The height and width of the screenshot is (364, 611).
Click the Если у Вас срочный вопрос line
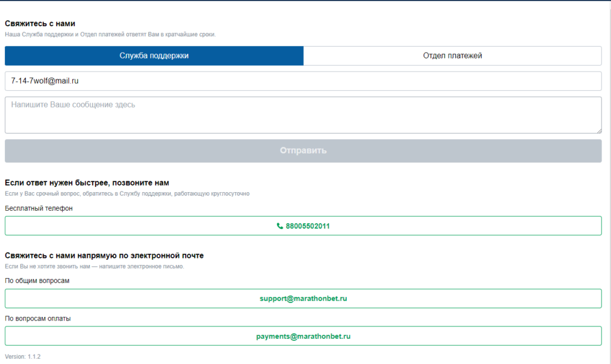tap(127, 194)
